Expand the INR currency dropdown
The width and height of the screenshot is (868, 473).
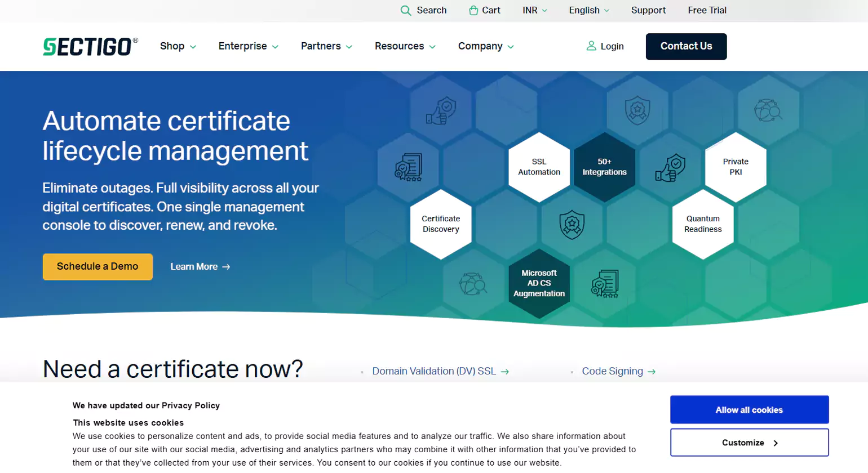(x=535, y=10)
